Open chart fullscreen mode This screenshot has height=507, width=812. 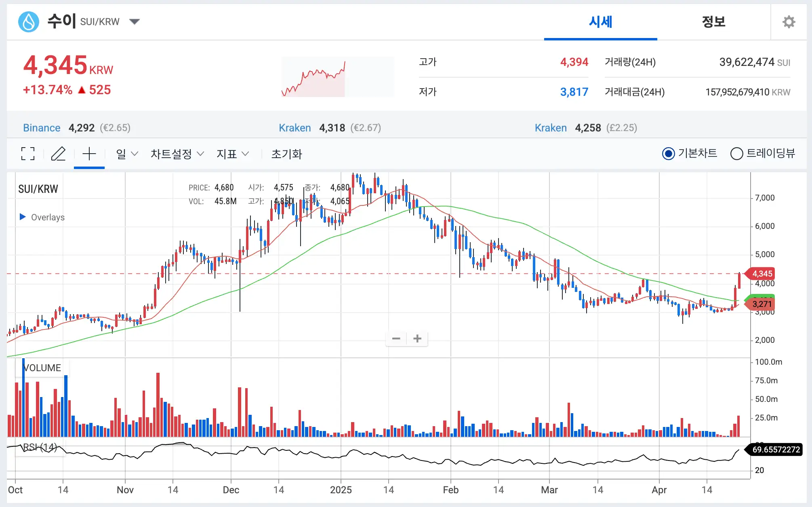click(x=27, y=154)
